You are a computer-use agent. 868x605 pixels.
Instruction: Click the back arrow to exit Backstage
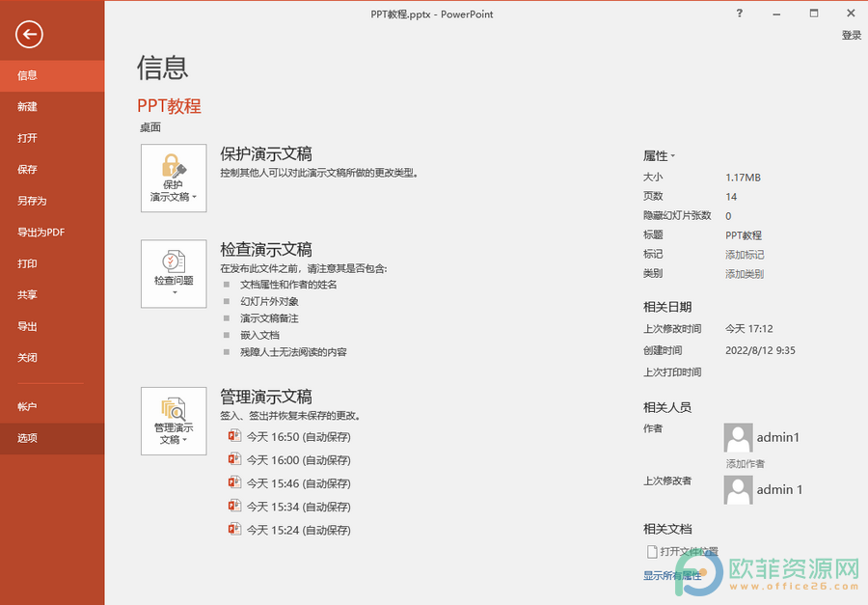pos(29,35)
